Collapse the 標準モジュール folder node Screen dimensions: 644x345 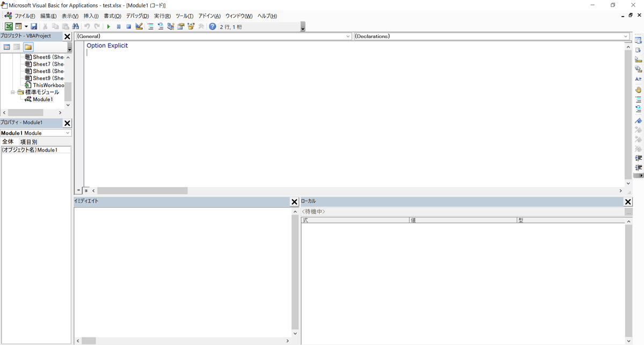coord(13,92)
